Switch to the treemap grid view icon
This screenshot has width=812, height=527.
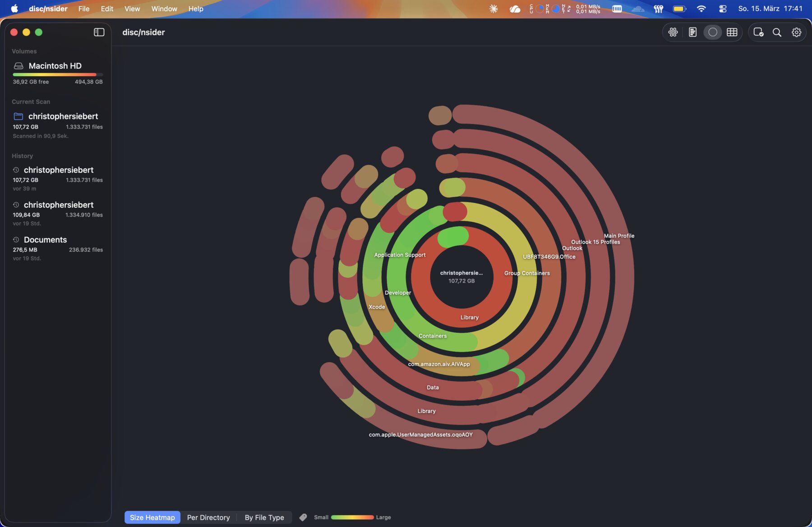pyautogui.click(x=732, y=32)
